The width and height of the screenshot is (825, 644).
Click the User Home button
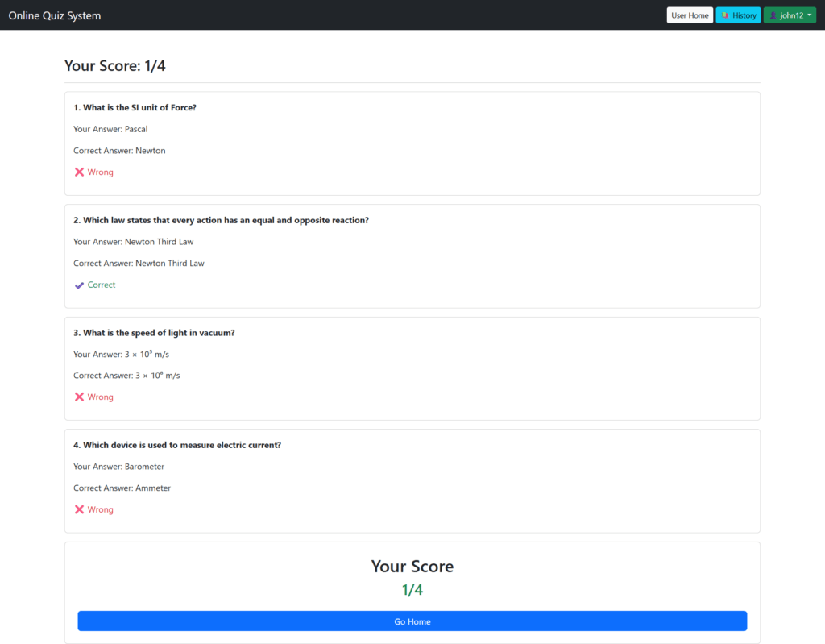[x=690, y=15]
